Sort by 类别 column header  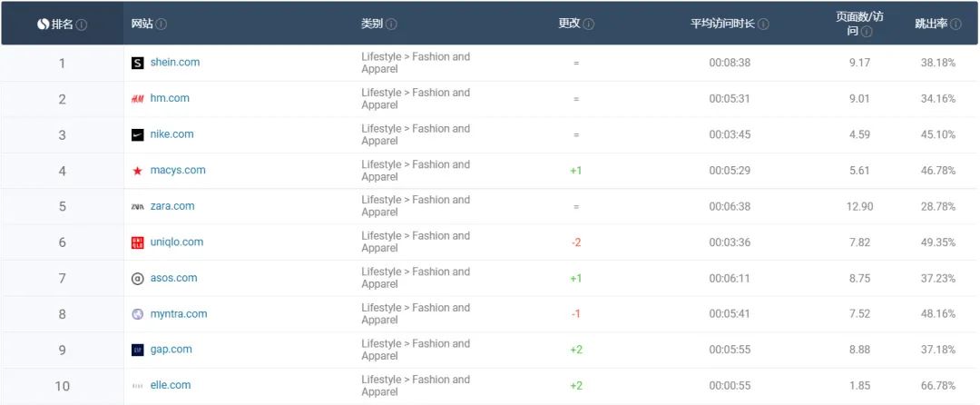click(x=372, y=24)
